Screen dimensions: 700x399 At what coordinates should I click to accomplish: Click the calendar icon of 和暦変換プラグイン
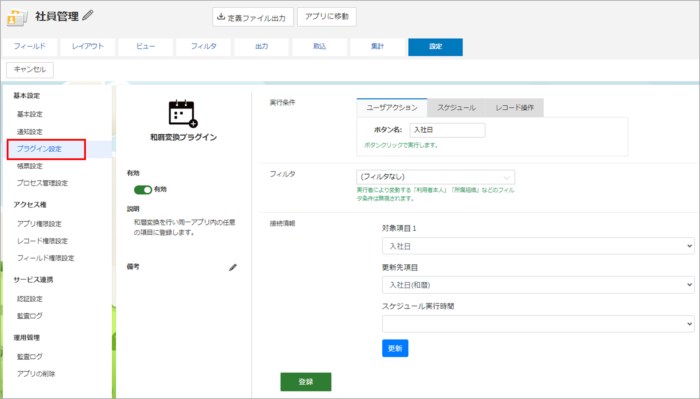pyautogui.click(x=183, y=113)
